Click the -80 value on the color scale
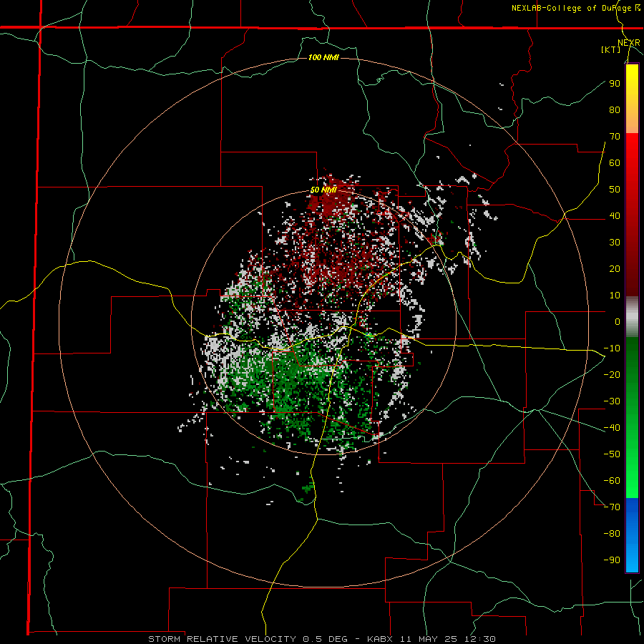This screenshot has width=644, height=644. [x=612, y=534]
